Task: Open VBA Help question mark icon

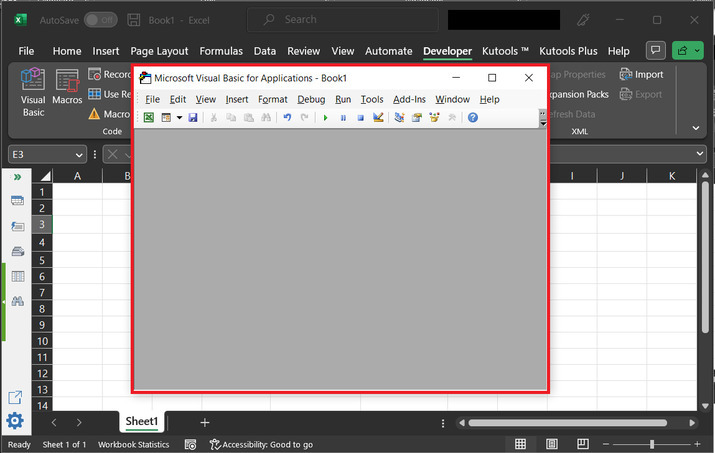Action: (473, 118)
